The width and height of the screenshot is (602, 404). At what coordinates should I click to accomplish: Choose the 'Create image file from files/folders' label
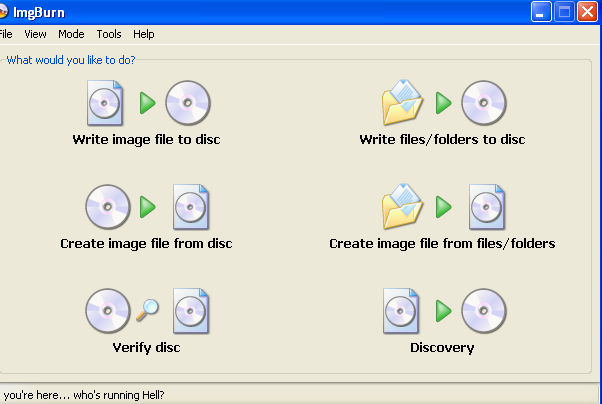click(x=442, y=244)
